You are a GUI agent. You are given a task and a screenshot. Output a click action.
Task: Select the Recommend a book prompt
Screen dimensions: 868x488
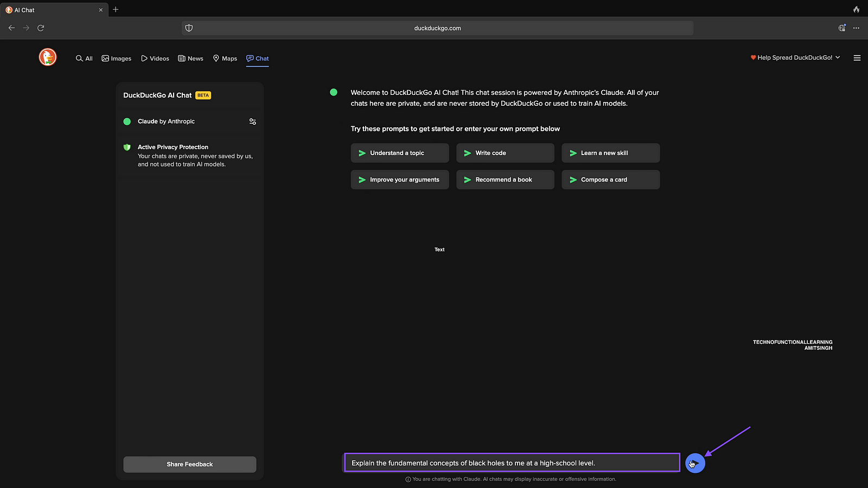[505, 179]
